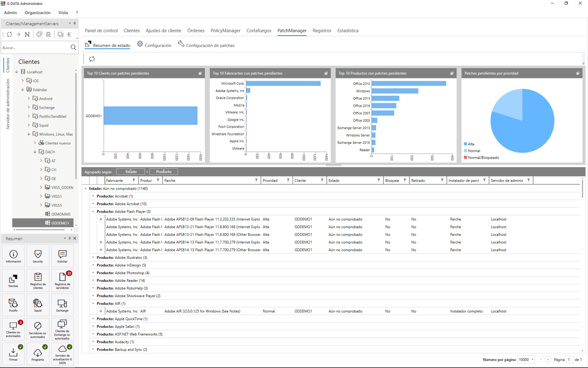Maximize the Top 10 Fabricantes chart
This screenshot has width=588, height=368.
point(326,73)
